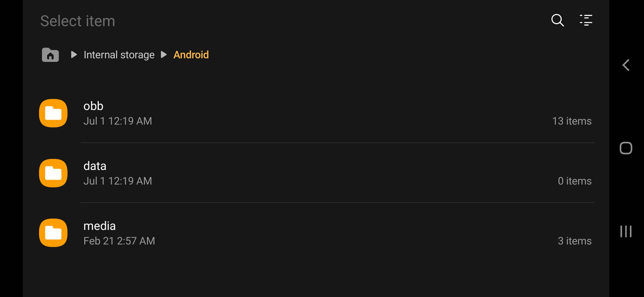Tap the recent apps navigation button
This screenshot has width=644, height=297.
coord(626,231)
